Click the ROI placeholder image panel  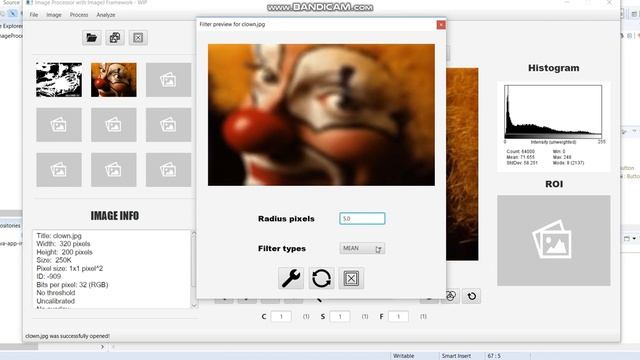click(x=554, y=240)
